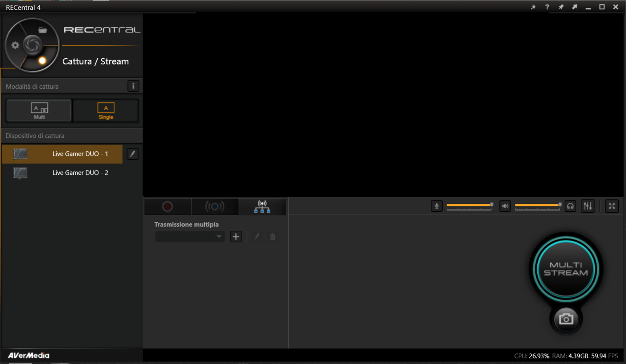Select the Capture/Stream dot in the wheel
Viewport: 626px width, 364px height.
tap(42, 61)
